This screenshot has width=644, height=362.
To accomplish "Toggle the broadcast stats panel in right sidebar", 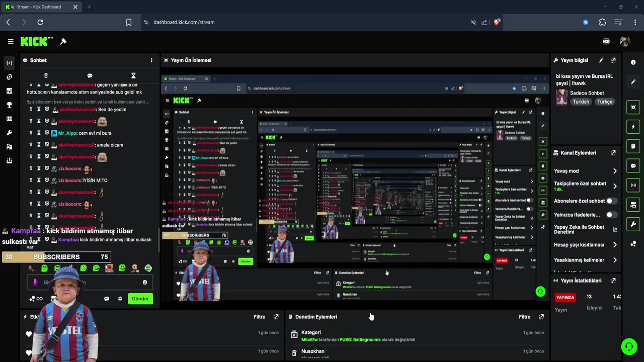I will (633, 185).
